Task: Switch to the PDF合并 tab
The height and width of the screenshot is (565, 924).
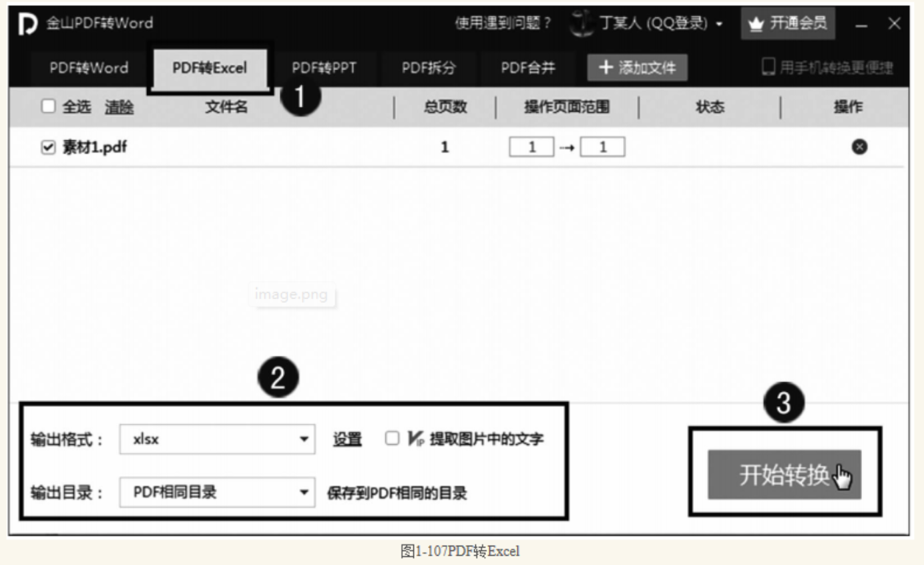Action: click(x=527, y=67)
